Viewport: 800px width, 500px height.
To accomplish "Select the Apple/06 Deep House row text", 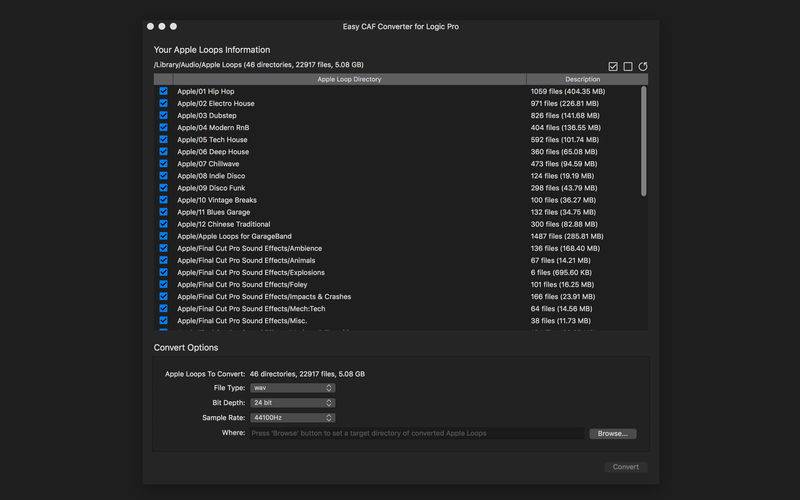I will (x=213, y=152).
